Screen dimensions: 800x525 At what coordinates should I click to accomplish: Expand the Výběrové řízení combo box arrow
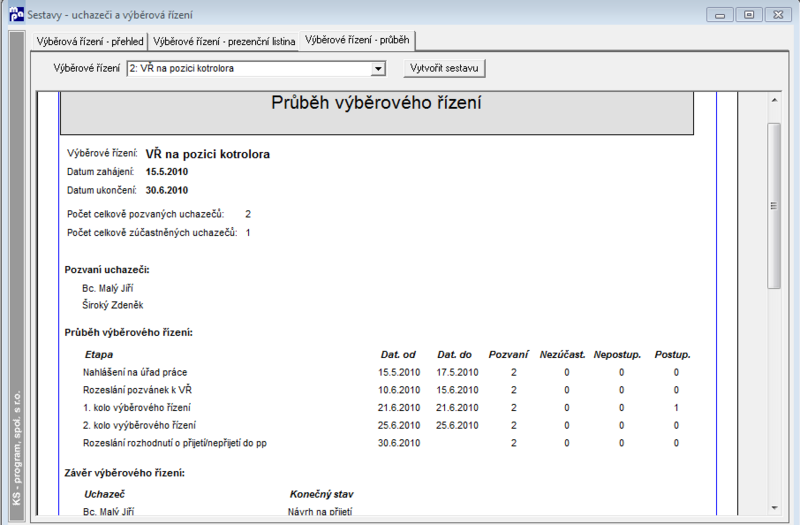pos(378,68)
